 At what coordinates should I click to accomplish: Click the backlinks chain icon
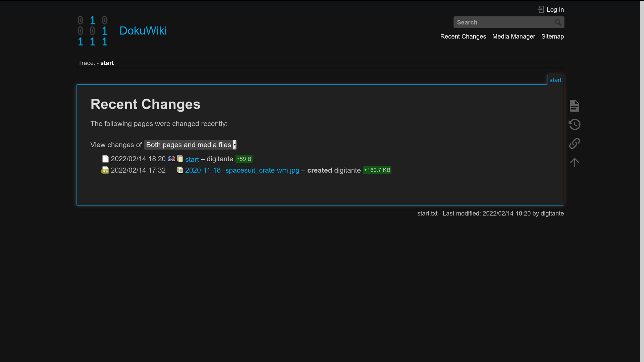tap(574, 143)
